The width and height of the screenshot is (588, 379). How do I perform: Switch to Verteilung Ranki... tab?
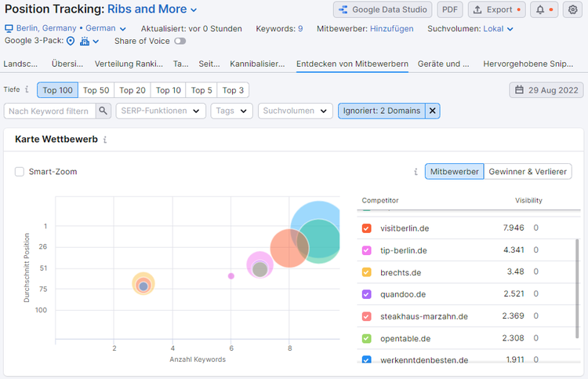tap(129, 64)
